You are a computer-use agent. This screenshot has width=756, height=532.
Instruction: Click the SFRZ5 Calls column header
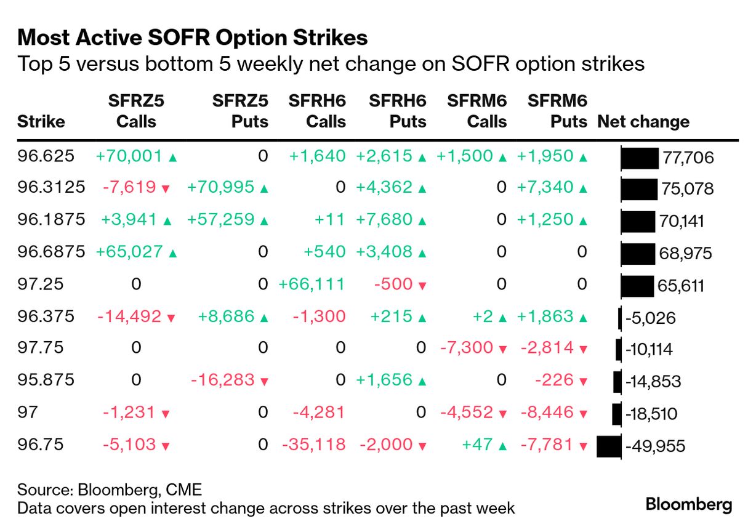[136, 111]
